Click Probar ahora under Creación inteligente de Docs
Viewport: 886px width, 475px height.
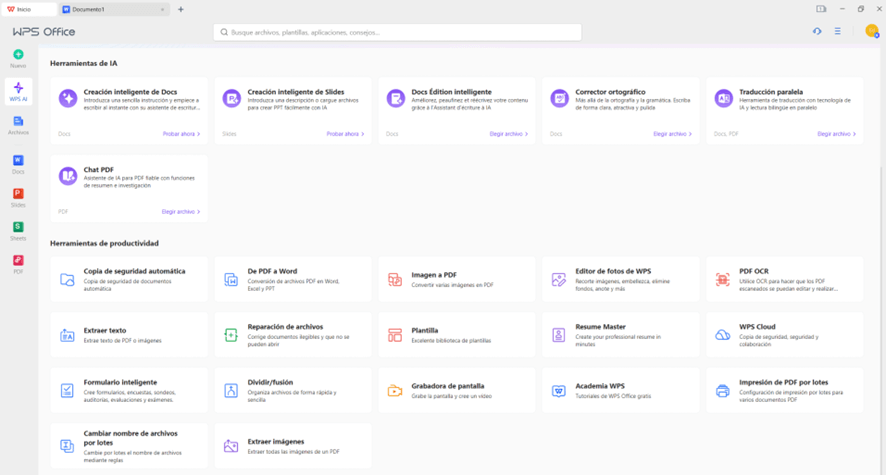[x=181, y=134]
